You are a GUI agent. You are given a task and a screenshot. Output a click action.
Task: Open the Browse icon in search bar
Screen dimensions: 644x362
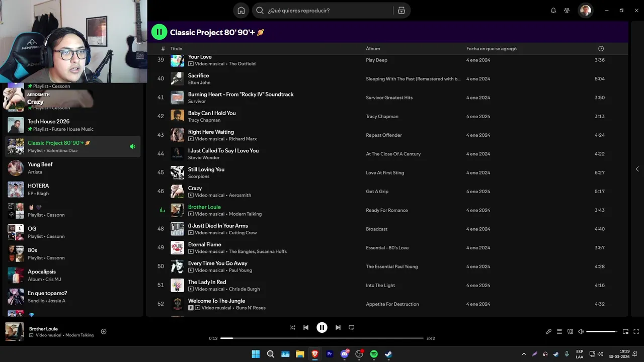[401, 10]
